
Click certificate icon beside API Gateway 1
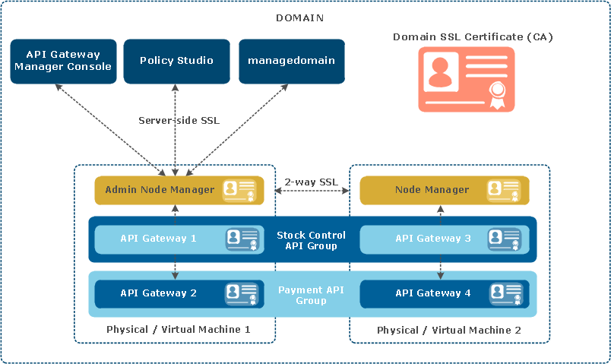pyautogui.click(x=242, y=239)
